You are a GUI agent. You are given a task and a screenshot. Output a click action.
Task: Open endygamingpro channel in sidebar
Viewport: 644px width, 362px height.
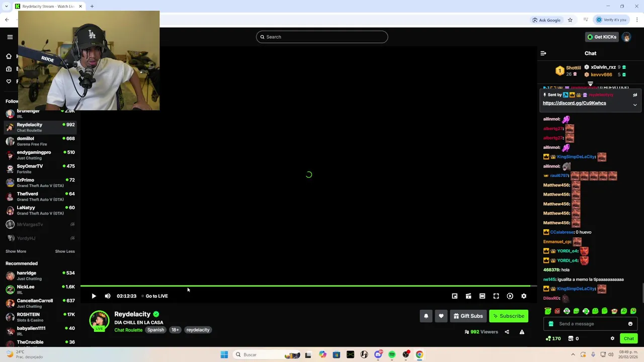coord(40,155)
